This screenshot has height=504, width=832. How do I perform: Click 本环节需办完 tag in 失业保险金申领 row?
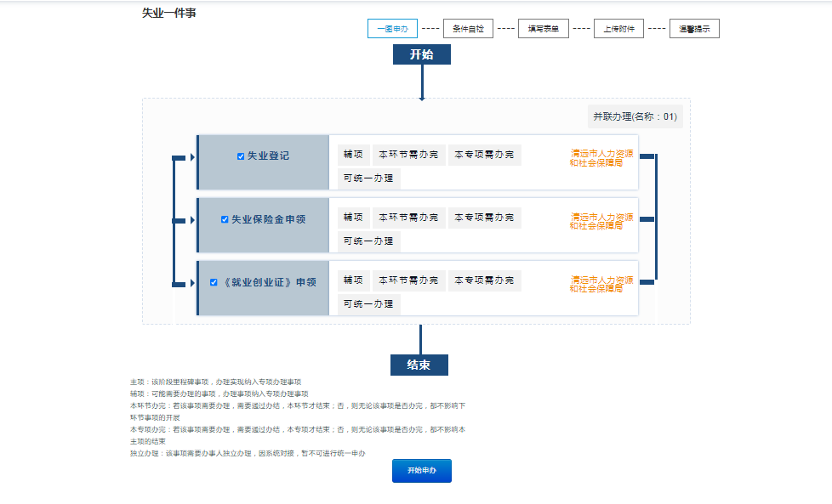(x=408, y=218)
